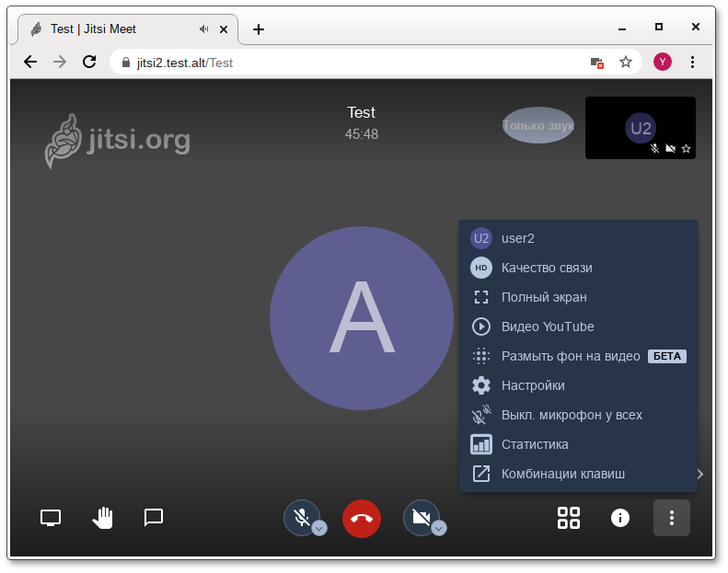This screenshot has height=573, width=728.
Task: Choose Полный экран from the menu
Action: coord(579,297)
